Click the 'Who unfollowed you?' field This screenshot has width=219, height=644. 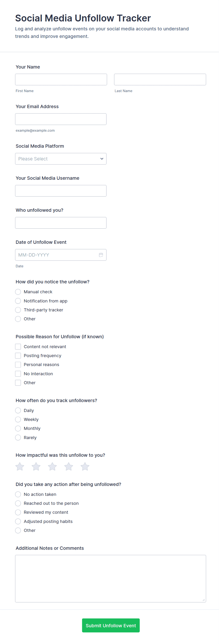tap(61, 223)
